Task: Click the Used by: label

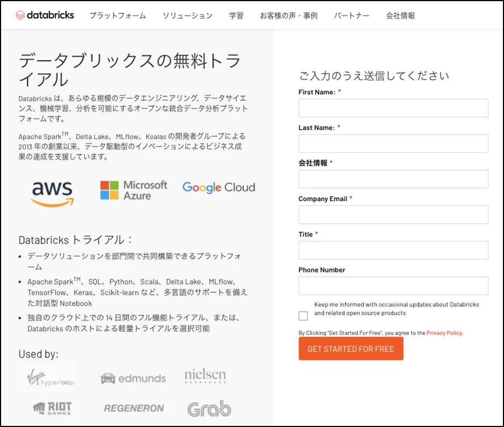Action: tap(39, 354)
